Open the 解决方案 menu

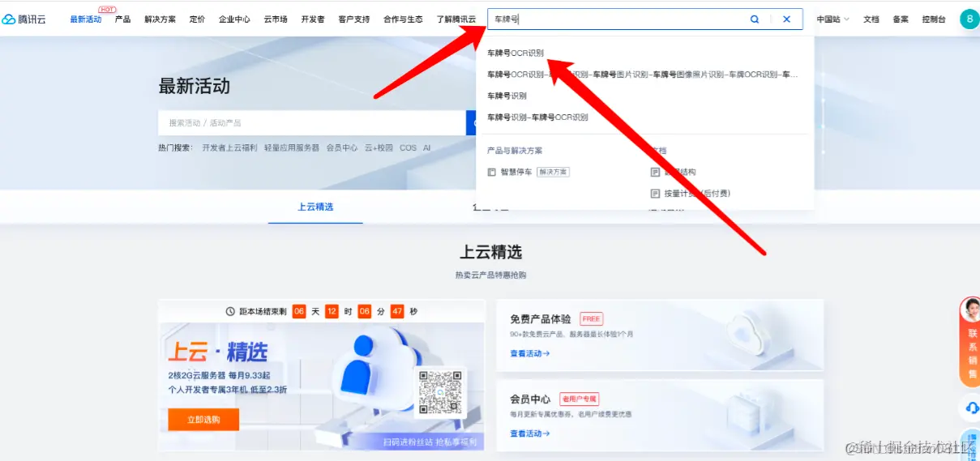(x=160, y=19)
